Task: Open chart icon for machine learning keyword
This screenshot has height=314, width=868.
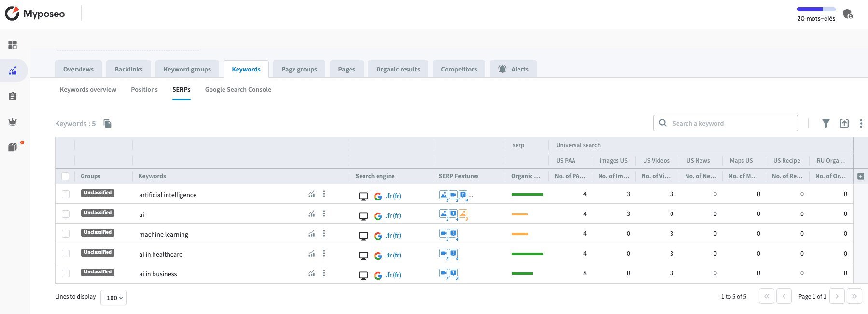Action: (x=312, y=234)
